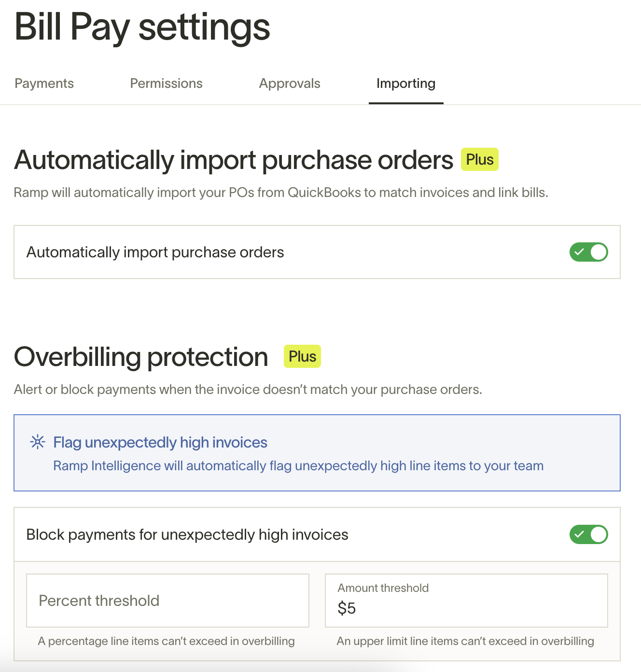
Task: Click the Plus badge beside Overbilling protection
Action: coord(302,356)
